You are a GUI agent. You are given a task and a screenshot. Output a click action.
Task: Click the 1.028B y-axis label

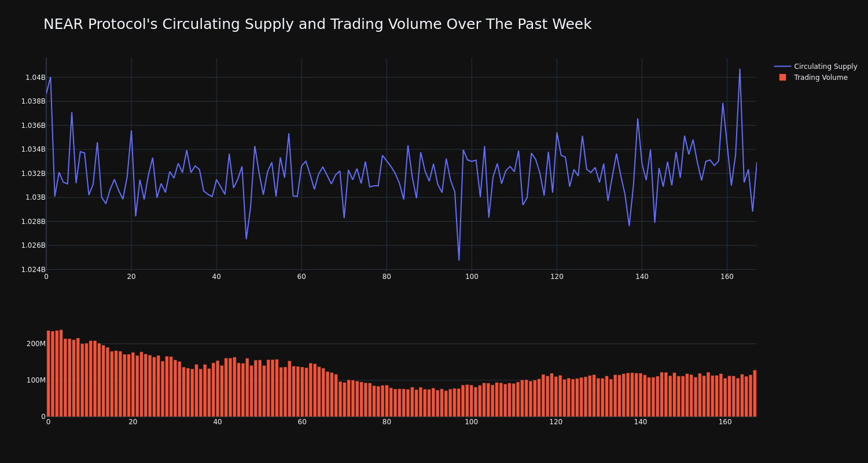pyautogui.click(x=33, y=222)
